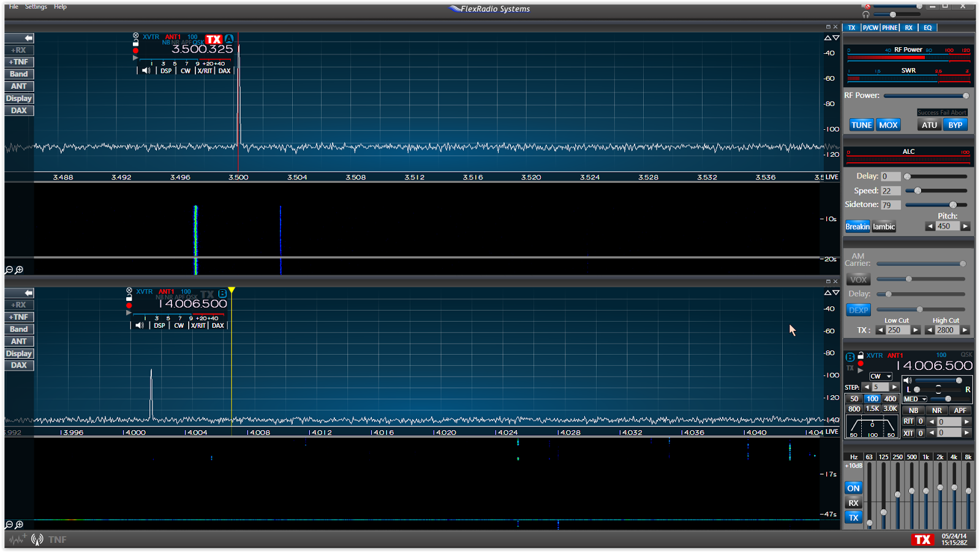Image resolution: width=980 pixels, height=552 pixels.
Task: Decrease the TX Low Cut value
Action: pos(880,330)
